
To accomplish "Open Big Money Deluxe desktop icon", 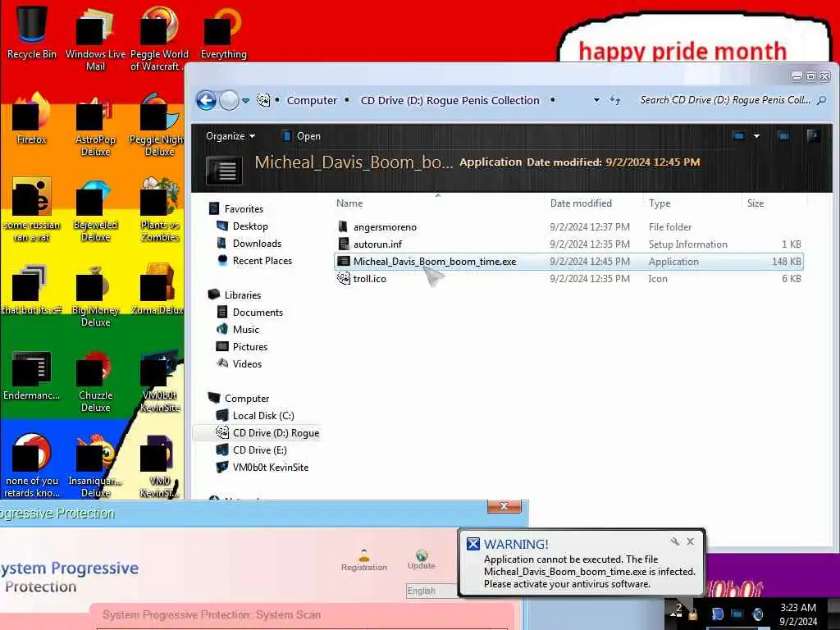I will [95, 295].
